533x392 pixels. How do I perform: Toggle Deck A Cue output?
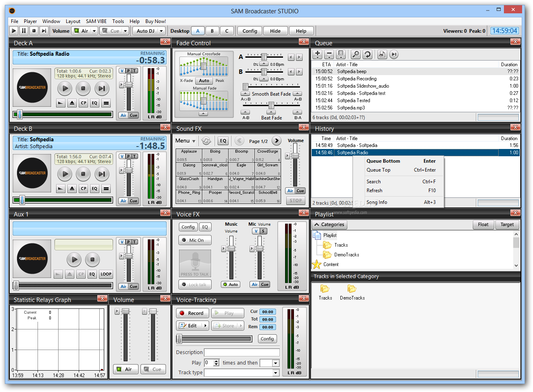click(134, 115)
